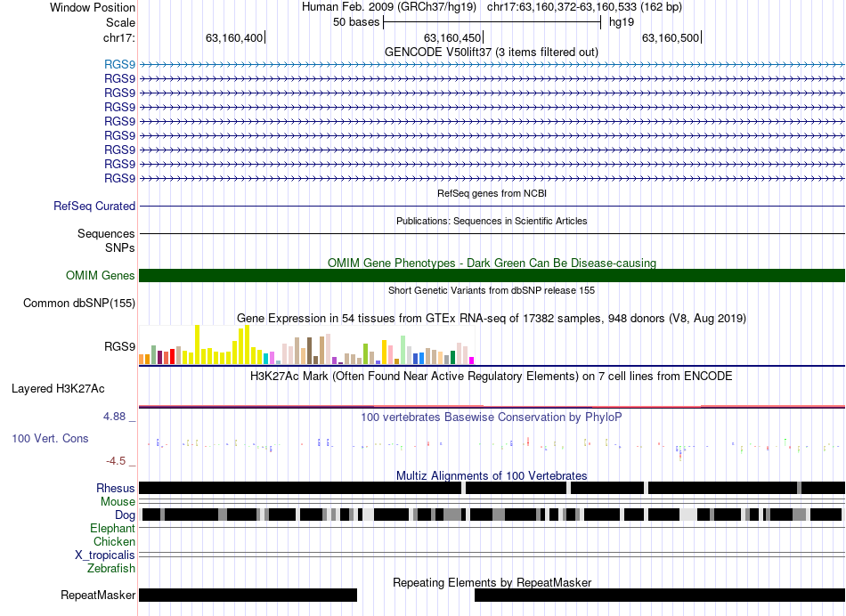The width and height of the screenshot is (846, 616).
Task: Select the Dog species label
Action: coord(125,515)
